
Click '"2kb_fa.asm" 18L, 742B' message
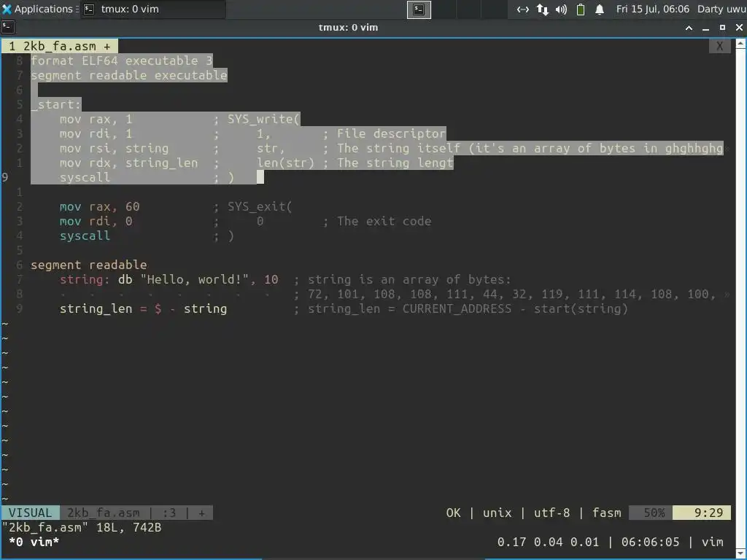pos(82,528)
